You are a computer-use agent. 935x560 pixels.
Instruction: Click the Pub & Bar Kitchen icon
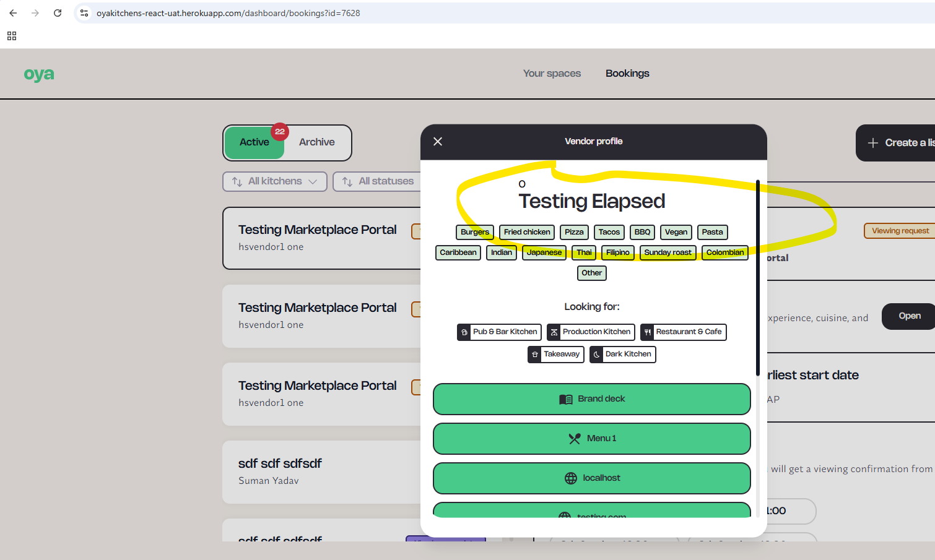coord(464,332)
